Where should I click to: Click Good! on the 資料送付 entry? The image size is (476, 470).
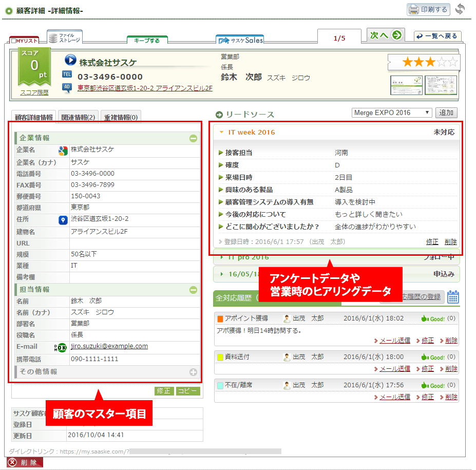click(433, 358)
